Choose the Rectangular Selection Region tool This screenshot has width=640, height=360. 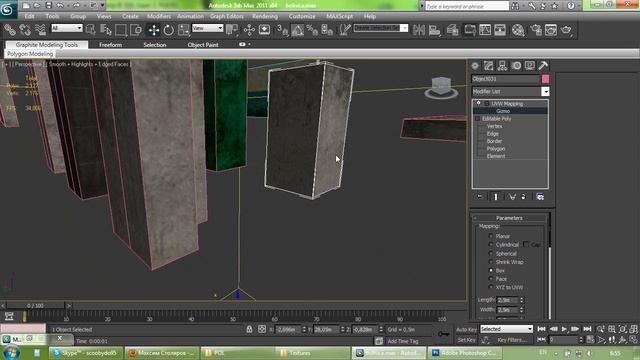[x=121, y=30]
